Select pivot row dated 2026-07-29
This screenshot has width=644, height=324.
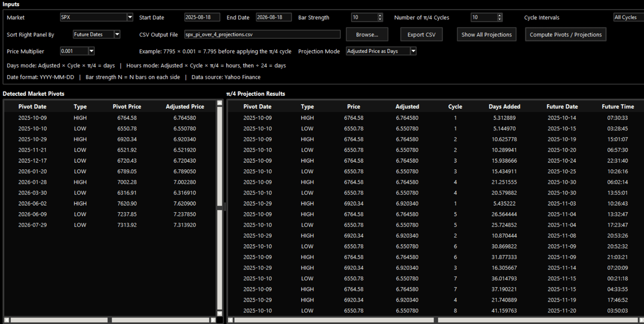pos(110,225)
